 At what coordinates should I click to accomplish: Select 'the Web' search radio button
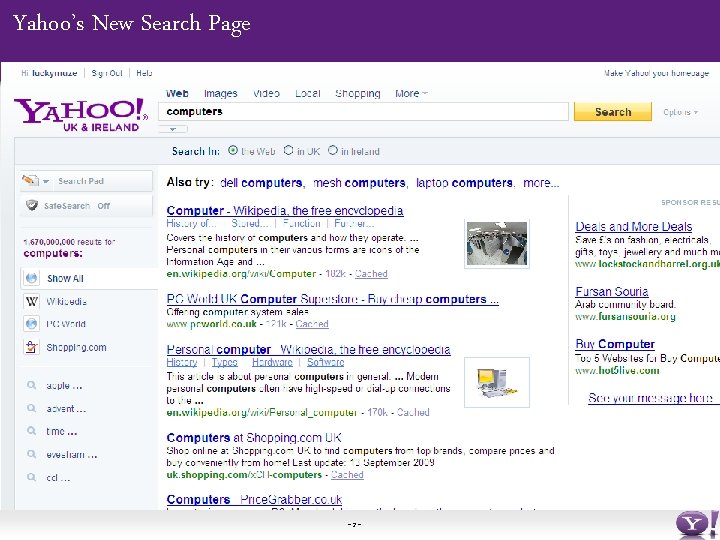pos(233,150)
